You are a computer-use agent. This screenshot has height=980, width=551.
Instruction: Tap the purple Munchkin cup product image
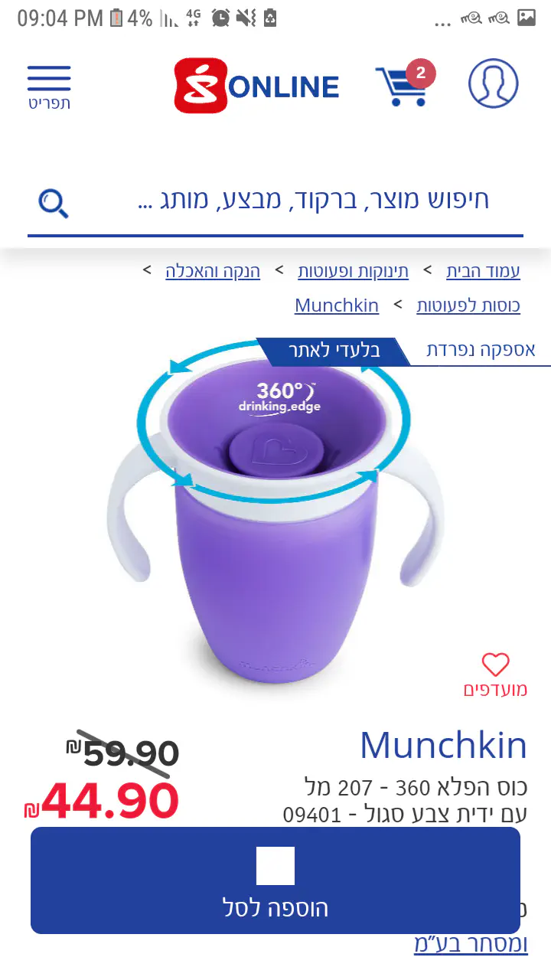pyautogui.click(x=275, y=508)
